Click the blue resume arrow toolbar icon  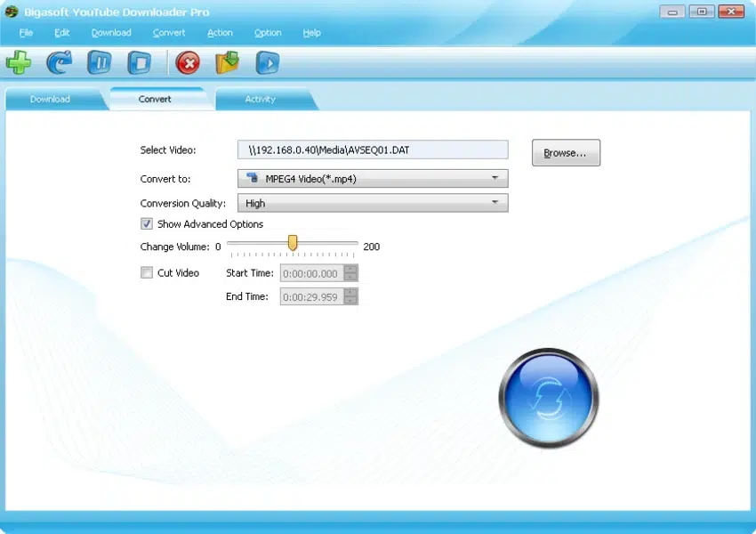coord(60,62)
